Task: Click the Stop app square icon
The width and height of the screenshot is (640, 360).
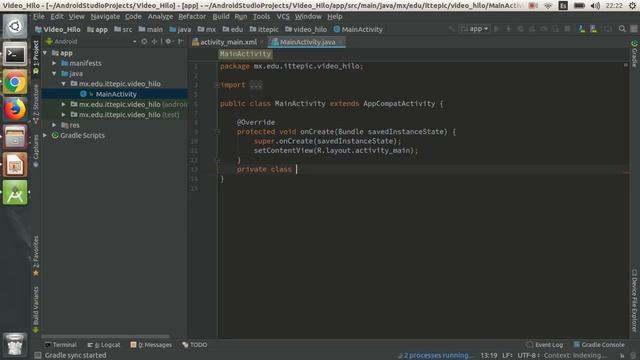Action: tap(567, 29)
